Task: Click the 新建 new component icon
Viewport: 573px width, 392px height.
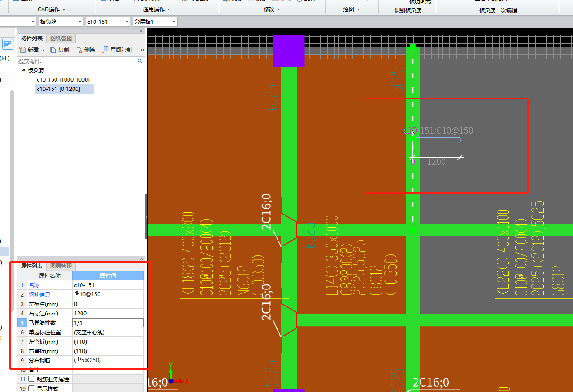Action: [22, 50]
